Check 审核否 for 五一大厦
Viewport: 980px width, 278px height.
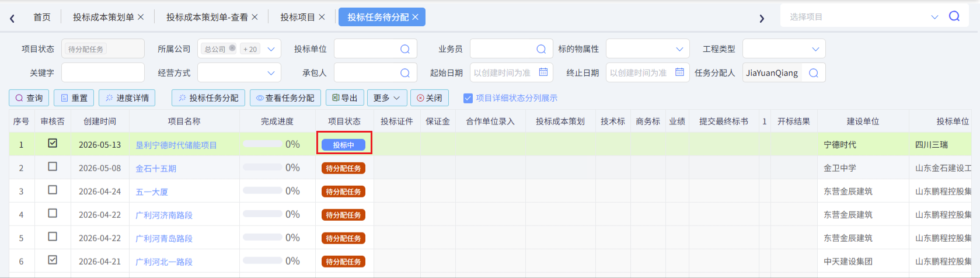(53, 190)
